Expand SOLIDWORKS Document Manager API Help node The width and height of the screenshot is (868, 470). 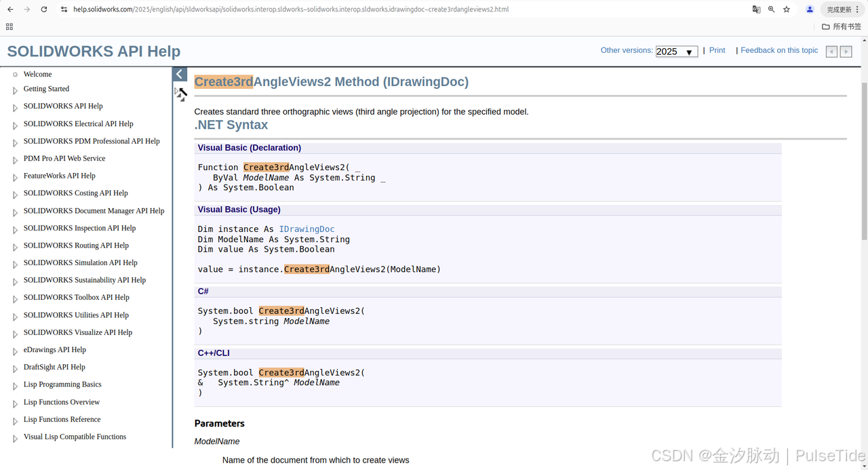coord(15,212)
